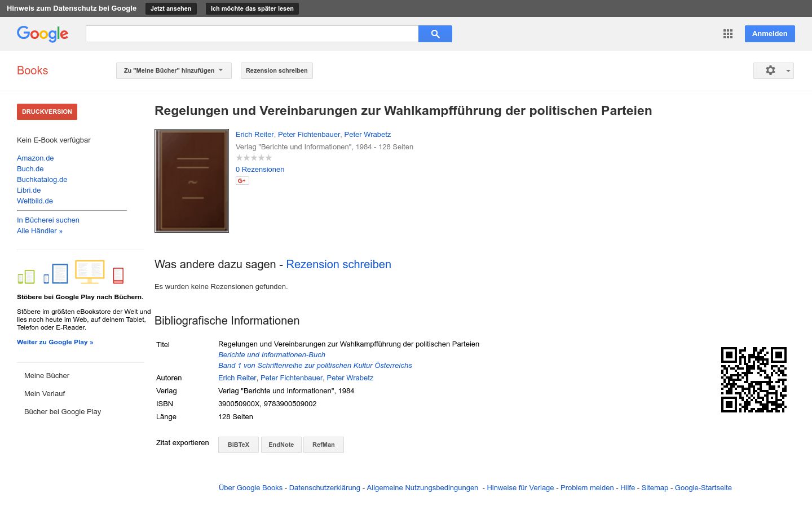Click 'Jetzt ansehen' privacy button

[171, 8]
